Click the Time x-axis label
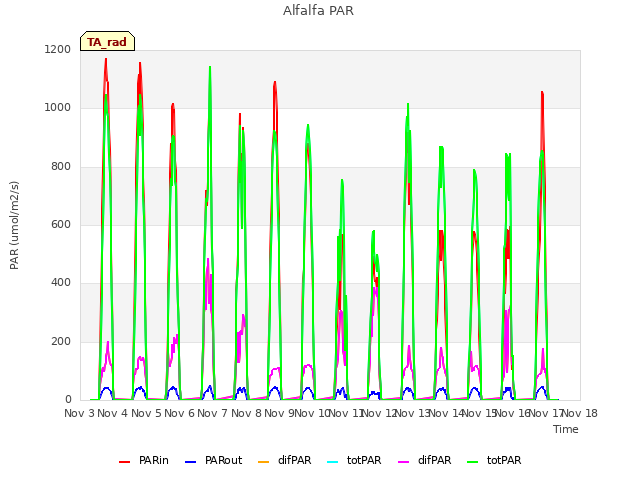Screen dimensions: 640x480 (566, 429)
